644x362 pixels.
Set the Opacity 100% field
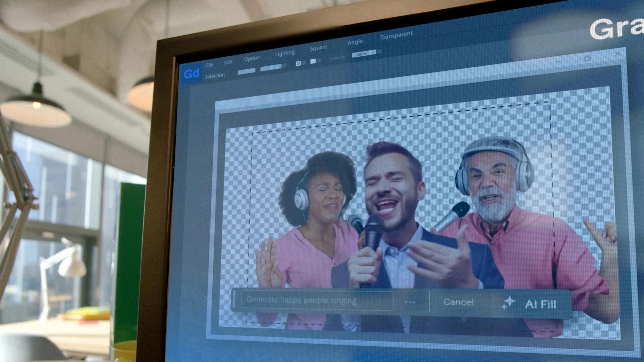(x=364, y=54)
